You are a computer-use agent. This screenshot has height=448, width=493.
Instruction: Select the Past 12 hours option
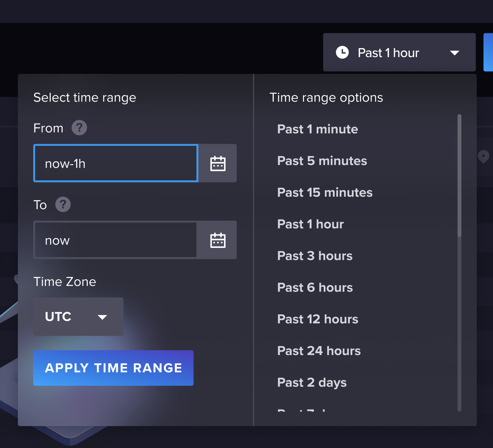(317, 319)
